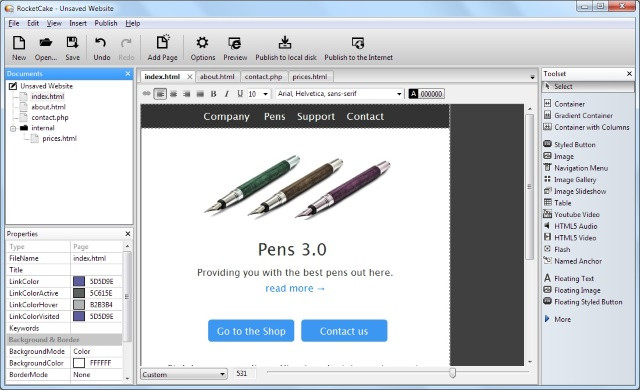
Task: Center-align text in the format bar
Action: (173, 94)
